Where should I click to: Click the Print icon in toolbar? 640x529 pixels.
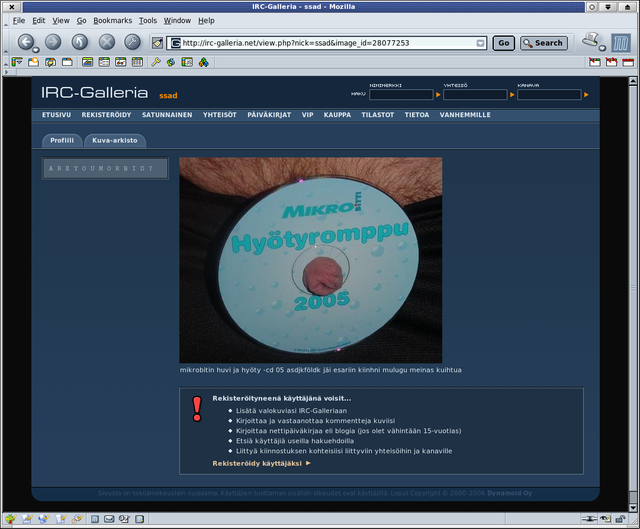click(592, 41)
